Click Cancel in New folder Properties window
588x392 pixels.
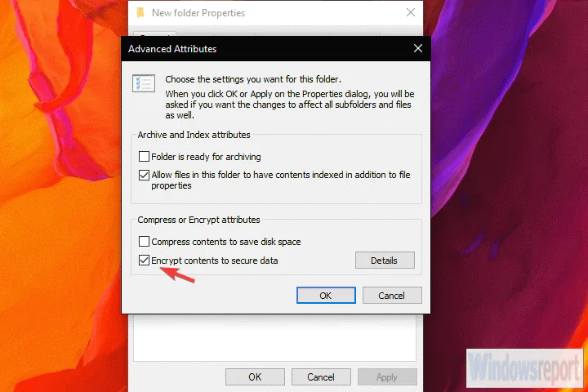coord(321,376)
